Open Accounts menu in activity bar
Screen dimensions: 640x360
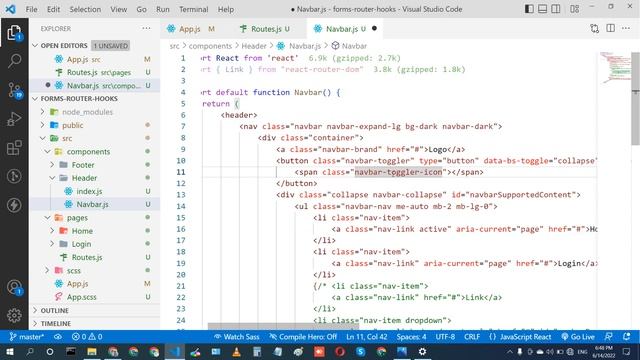(14, 287)
